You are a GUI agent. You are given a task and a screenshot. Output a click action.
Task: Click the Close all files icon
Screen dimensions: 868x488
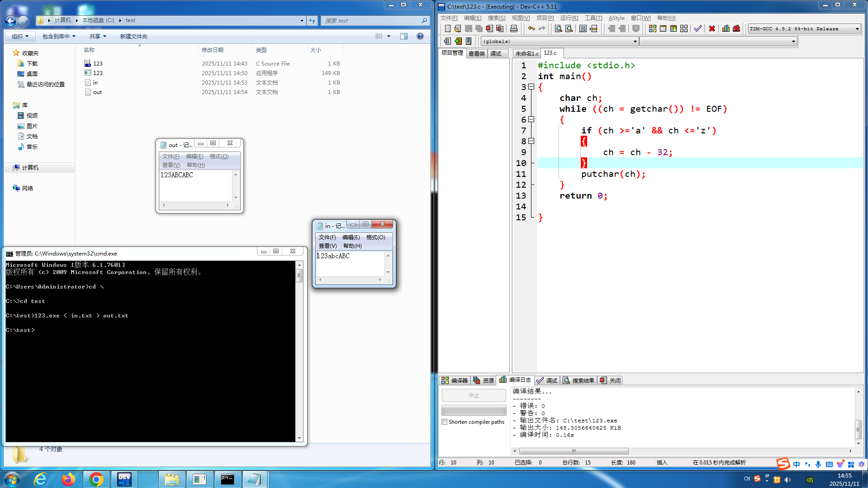coord(500,28)
